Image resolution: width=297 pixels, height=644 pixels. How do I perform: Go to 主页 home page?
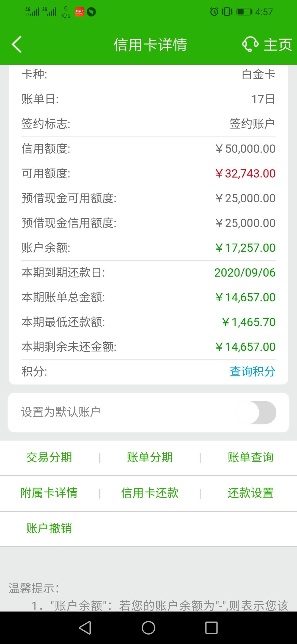click(278, 45)
